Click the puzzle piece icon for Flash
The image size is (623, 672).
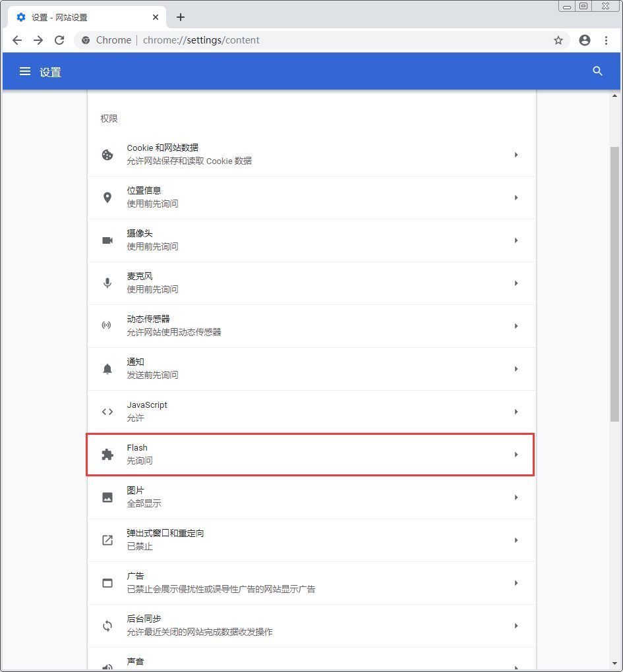[x=107, y=455]
